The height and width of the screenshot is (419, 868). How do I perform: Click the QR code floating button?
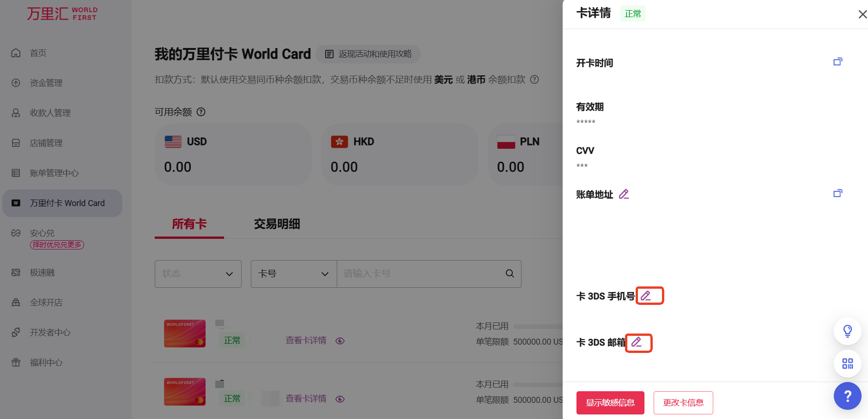click(x=848, y=364)
